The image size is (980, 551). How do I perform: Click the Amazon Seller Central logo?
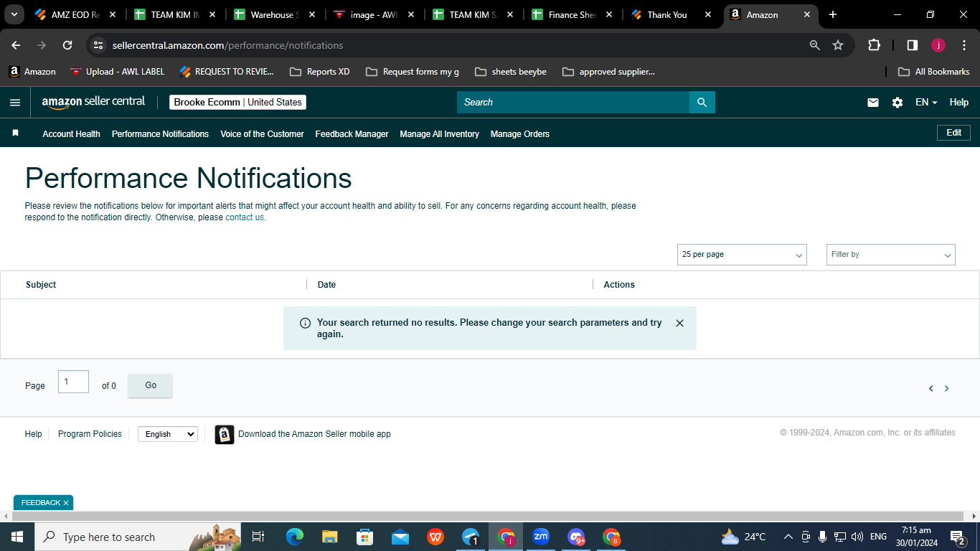pyautogui.click(x=93, y=102)
